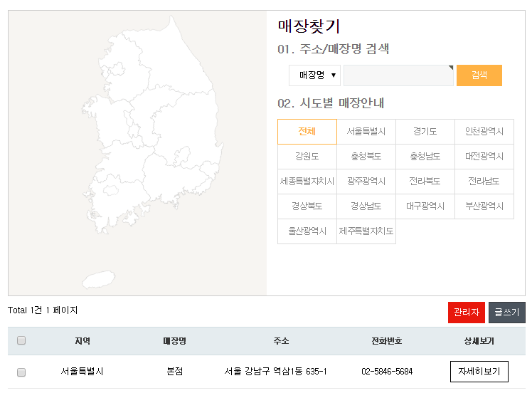
Task: Select the 전체 region tab
Action: [x=307, y=132]
